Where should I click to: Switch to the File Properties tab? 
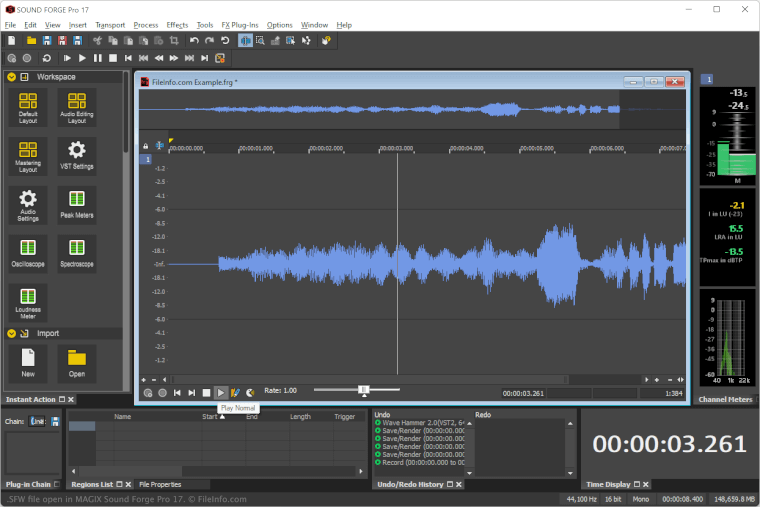(x=160, y=484)
